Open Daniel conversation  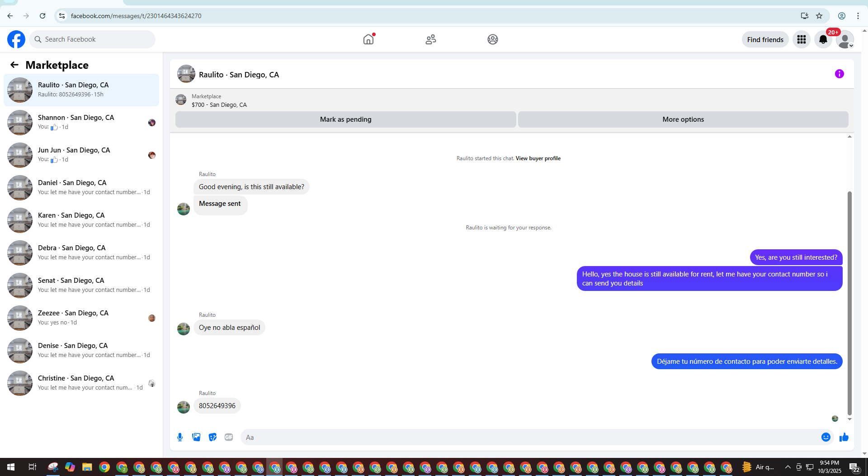click(81, 187)
